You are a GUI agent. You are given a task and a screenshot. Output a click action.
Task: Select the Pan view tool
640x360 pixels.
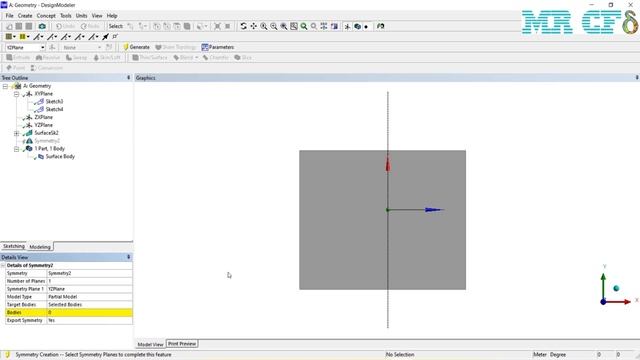click(x=253, y=26)
